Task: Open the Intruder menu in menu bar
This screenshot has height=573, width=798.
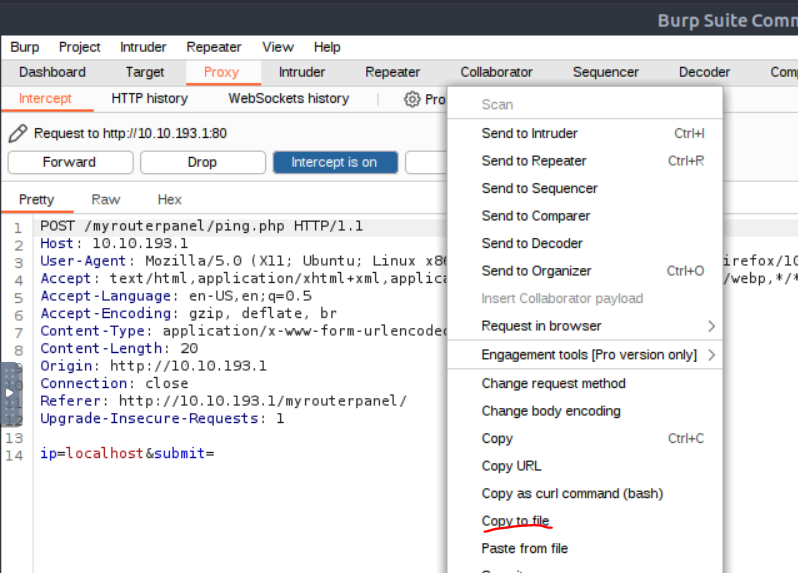Action: point(143,47)
